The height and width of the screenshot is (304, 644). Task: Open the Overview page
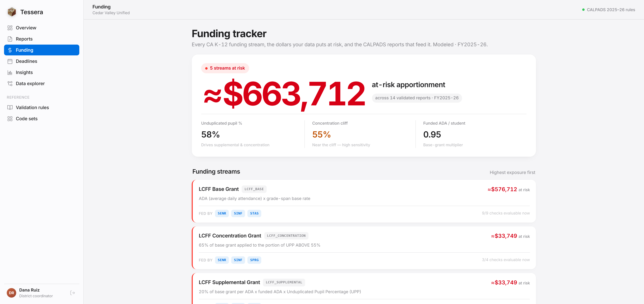point(42,28)
